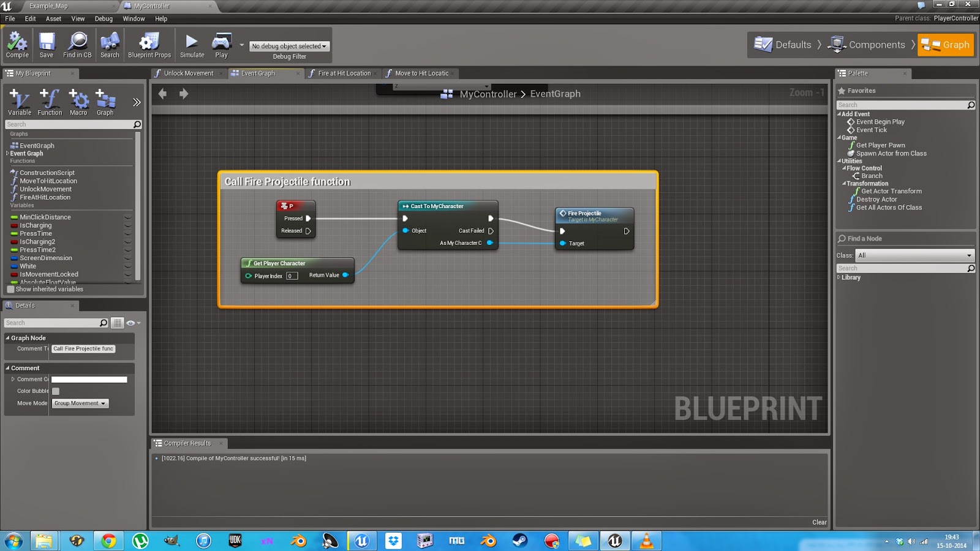
Task: Open the Group Movement move mode dropdown
Action: tap(80, 403)
